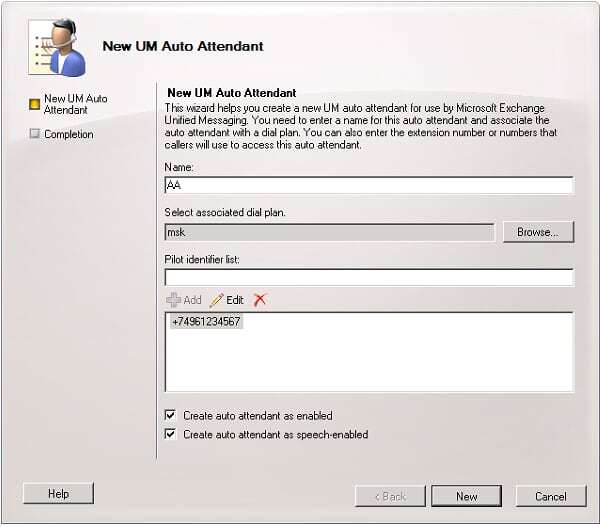600x527 pixels.
Task: Focus the Name text field
Action: [x=369, y=185]
